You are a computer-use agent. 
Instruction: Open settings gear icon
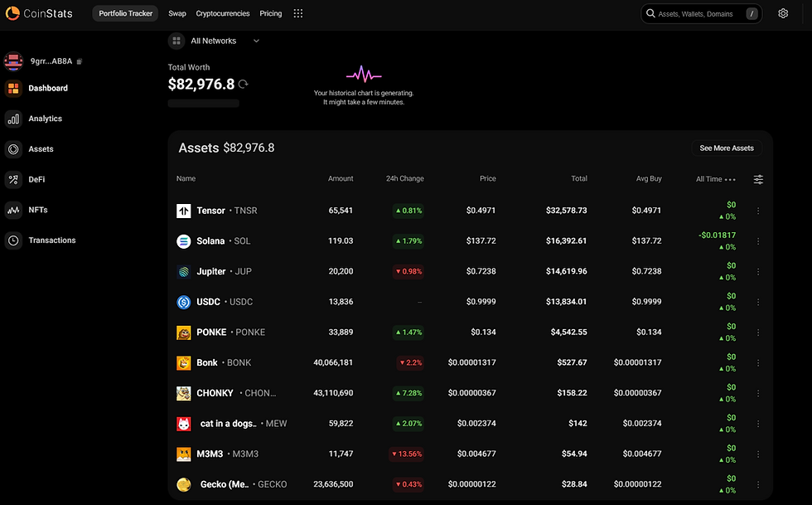[x=783, y=13]
